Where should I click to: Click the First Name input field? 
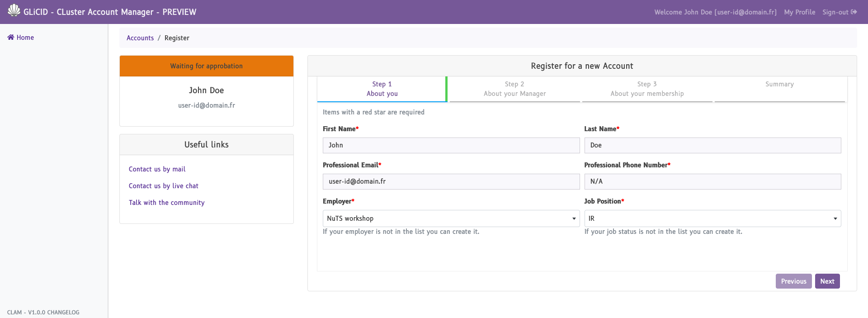pyautogui.click(x=451, y=145)
